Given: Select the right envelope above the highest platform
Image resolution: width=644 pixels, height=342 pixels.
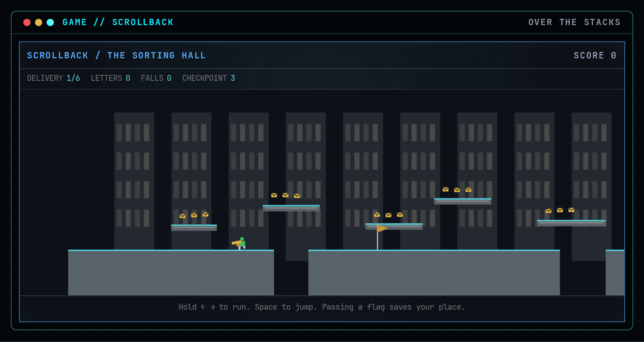Looking at the screenshot, I should (468, 189).
